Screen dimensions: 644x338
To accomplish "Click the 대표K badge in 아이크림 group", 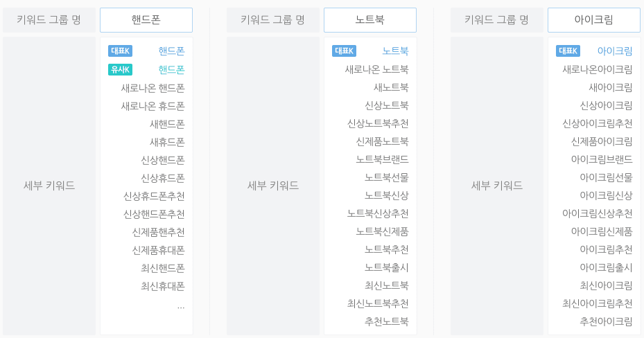I will tap(568, 51).
